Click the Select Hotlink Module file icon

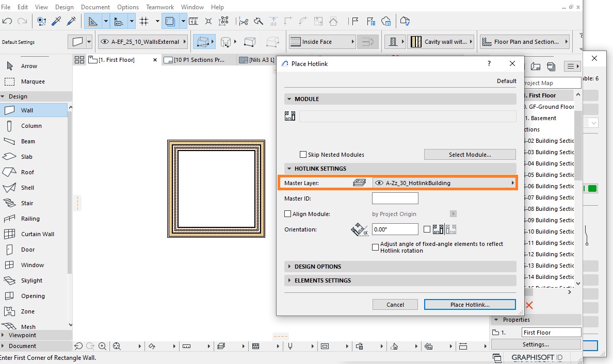point(290,116)
